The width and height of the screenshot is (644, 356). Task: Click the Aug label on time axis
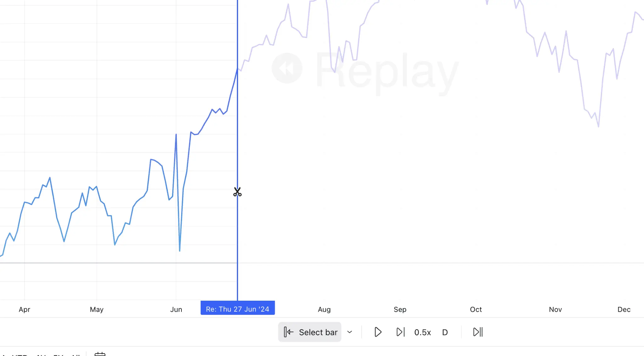[324, 309]
